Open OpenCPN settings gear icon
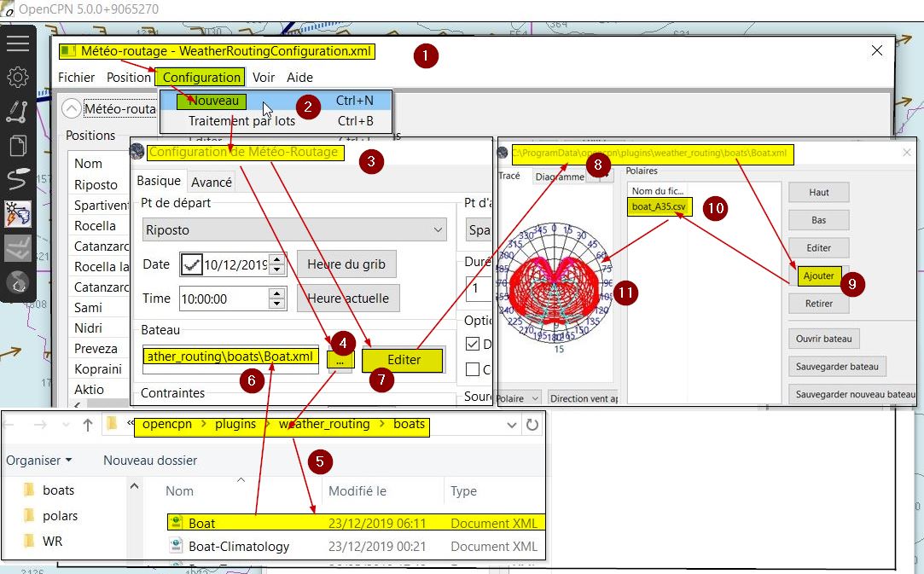Image resolution: width=924 pixels, height=574 pixels. [x=18, y=78]
